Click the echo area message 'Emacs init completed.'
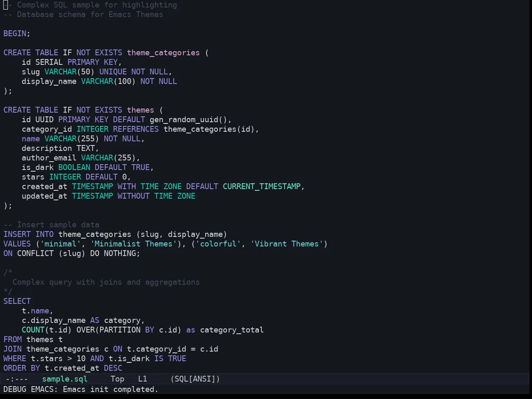The height and width of the screenshot is (399, 532). [x=111, y=389]
